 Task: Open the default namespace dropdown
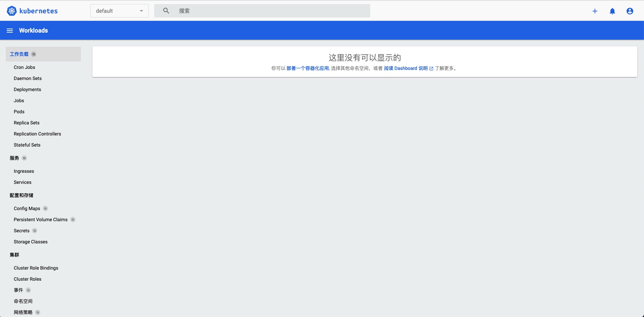point(119,11)
